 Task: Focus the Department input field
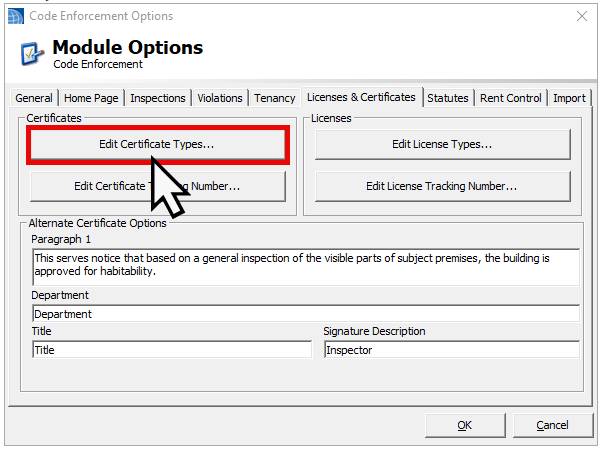tap(305, 314)
